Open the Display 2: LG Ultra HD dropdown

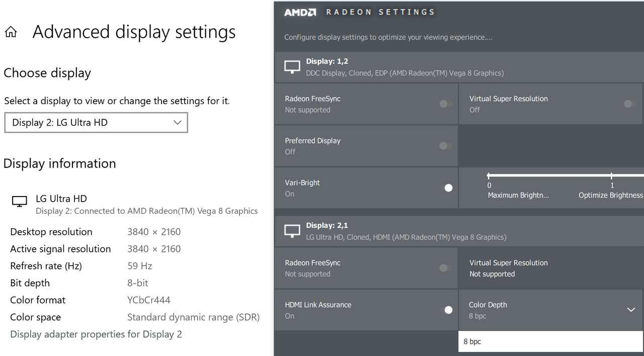pyautogui.click(x=96, y=123)
